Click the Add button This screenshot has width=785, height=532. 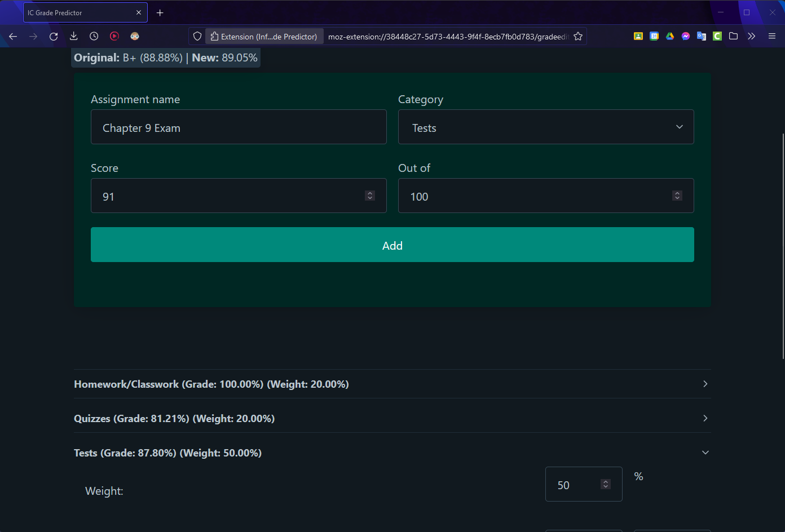[x=392, y=245]
